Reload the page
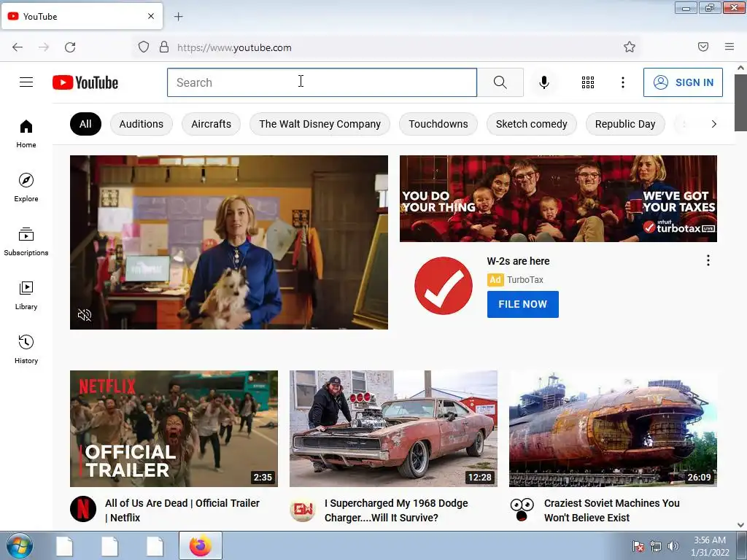 [x=70, y=47]
